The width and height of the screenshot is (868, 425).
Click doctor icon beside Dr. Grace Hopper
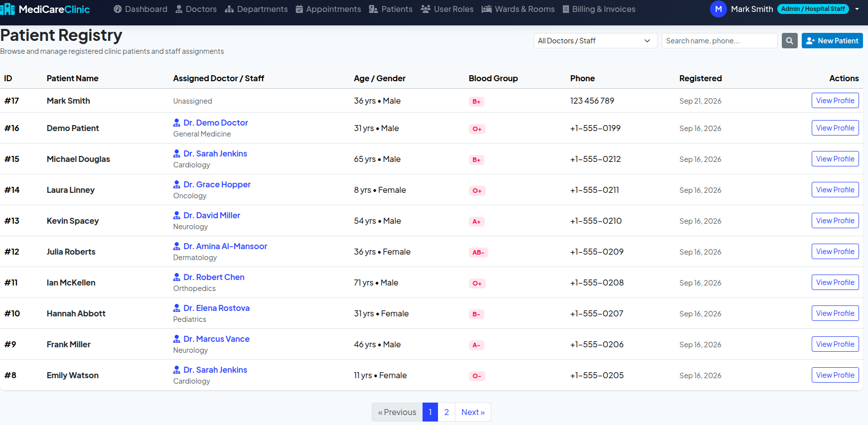(x=177, y=184)
